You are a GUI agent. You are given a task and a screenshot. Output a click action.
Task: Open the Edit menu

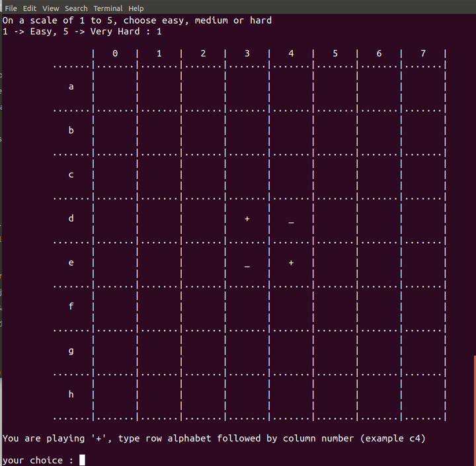pos(30,9)
